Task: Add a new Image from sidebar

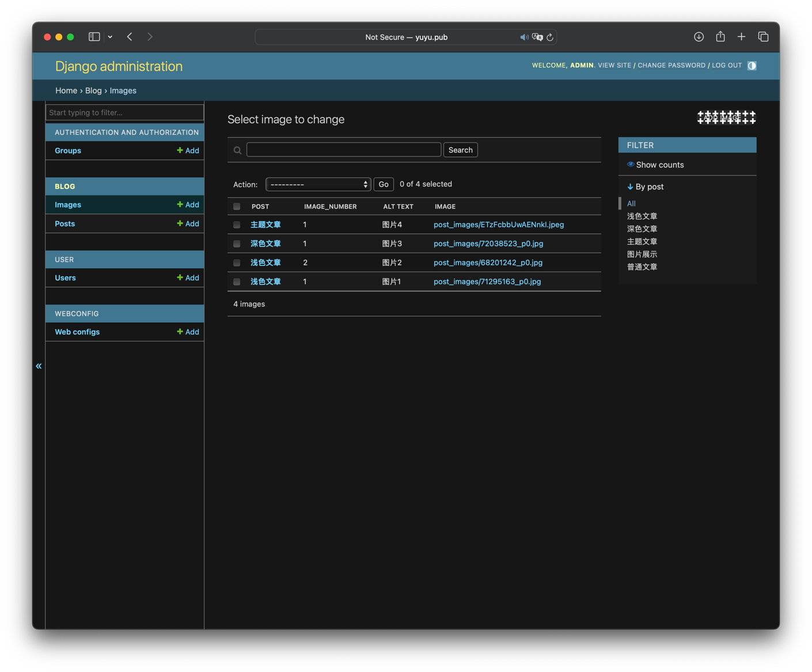Action: click(x=188, y=205)
